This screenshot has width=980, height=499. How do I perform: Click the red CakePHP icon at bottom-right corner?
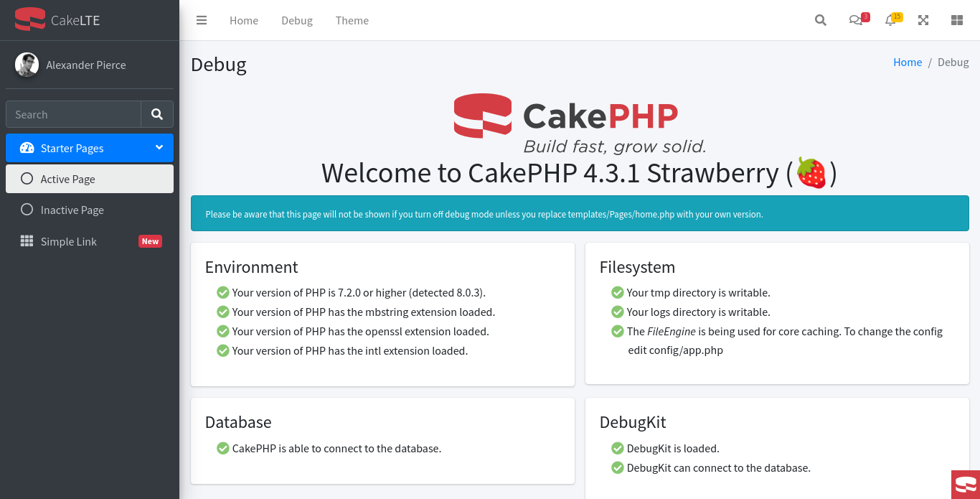click(966, 485)
